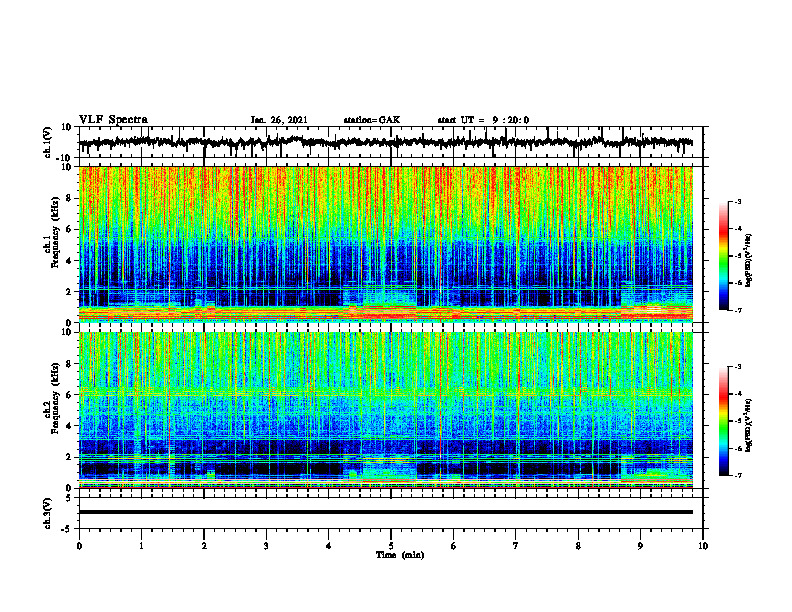Click the "ch.3(V)" axis label
This screenshot has height=612, width=792.
click(46, 513)
